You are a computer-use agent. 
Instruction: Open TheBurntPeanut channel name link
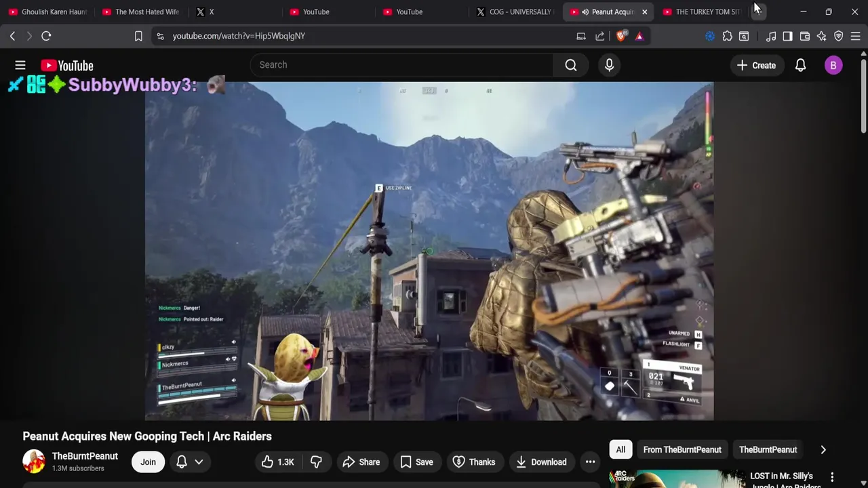coord(85,456)
